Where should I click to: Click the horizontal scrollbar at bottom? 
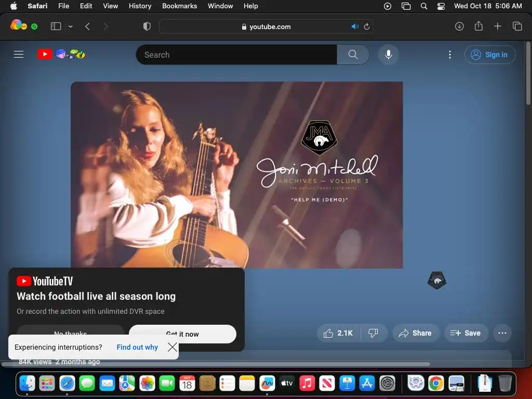click(x=216, y=364)
